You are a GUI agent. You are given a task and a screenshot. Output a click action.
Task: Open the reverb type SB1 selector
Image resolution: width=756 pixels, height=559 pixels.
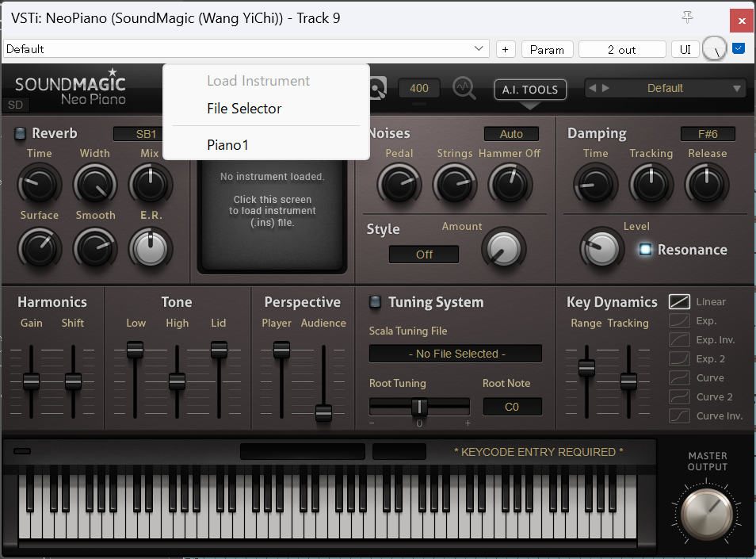click(x=139, y=134)
